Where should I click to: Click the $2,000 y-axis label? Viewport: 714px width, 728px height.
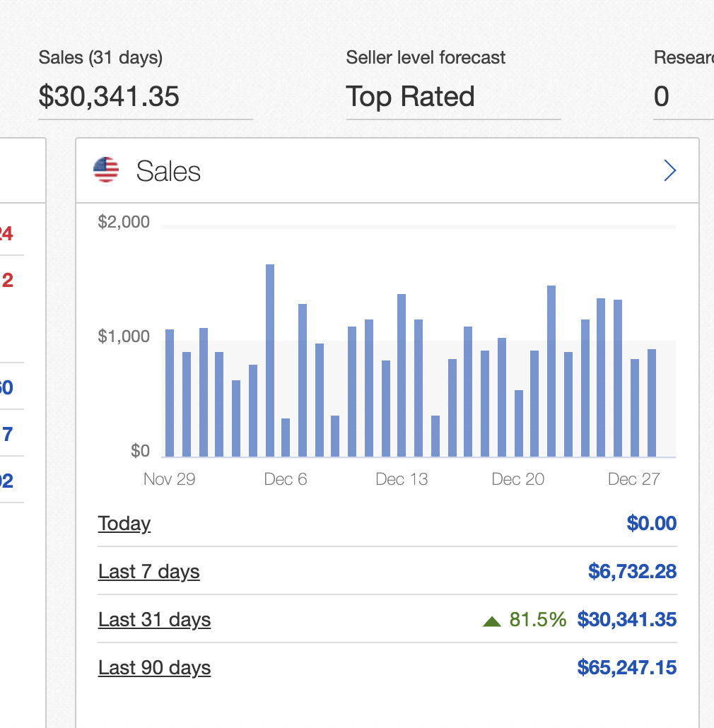124,222
